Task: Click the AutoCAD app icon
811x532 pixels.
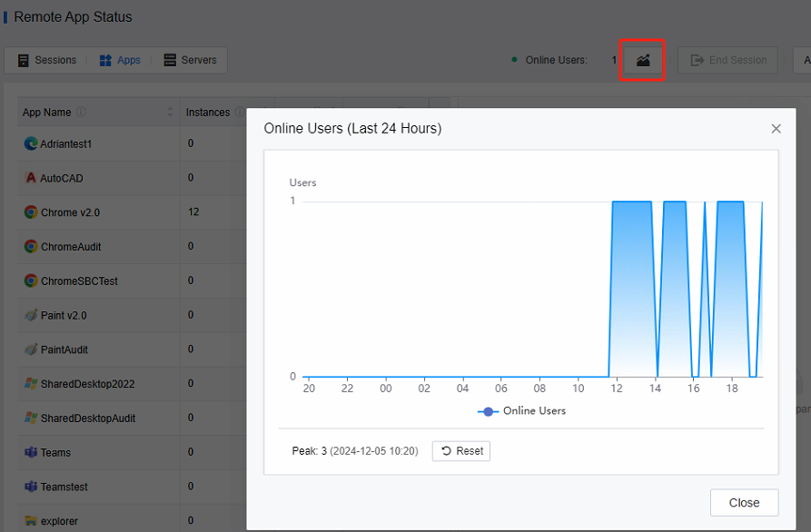Action: (31, 178)
